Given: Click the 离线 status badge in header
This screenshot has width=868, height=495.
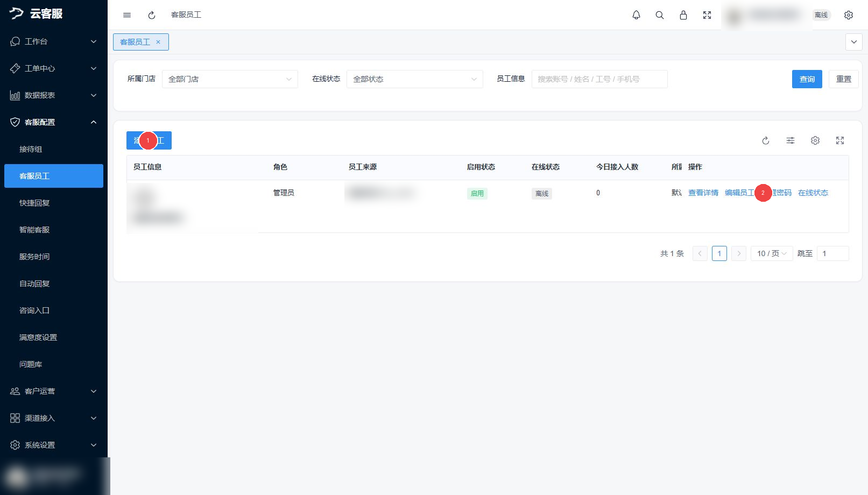Looking at the screenshot, I should (821, 15).
